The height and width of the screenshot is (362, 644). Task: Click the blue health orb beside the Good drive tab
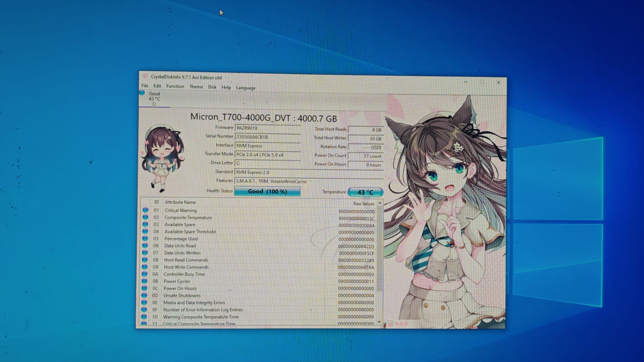tap(142, 93)
